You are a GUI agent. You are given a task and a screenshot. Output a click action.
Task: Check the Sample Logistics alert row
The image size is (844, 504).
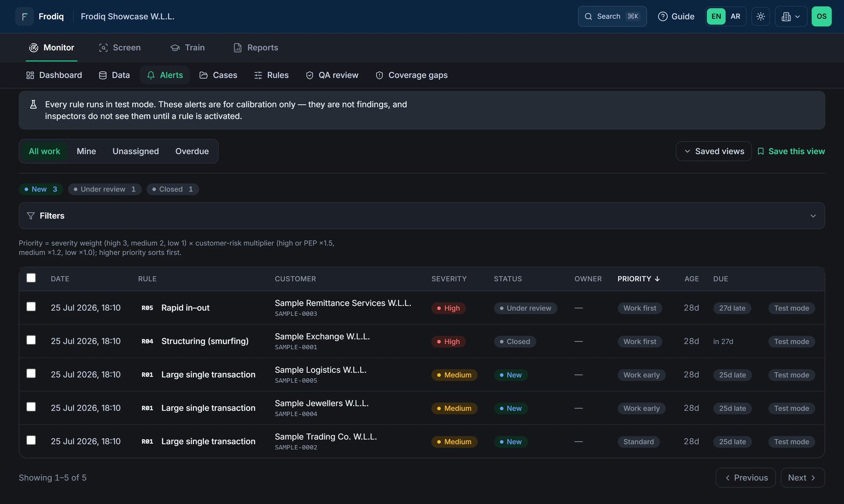(x=31, y=373)
